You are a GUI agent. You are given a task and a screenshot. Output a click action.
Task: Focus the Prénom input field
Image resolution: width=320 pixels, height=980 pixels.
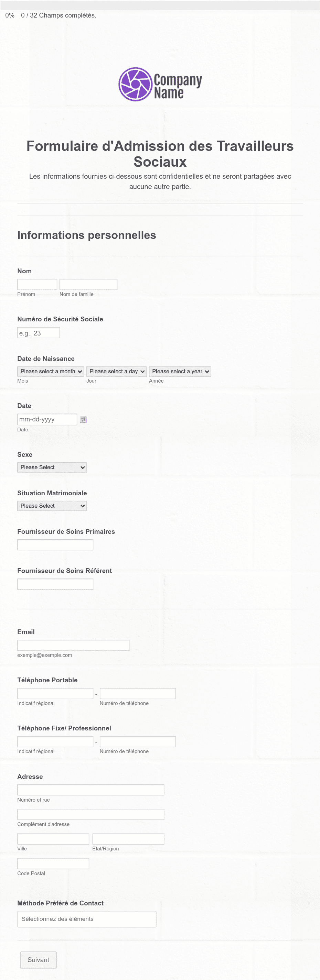(37, 284)
